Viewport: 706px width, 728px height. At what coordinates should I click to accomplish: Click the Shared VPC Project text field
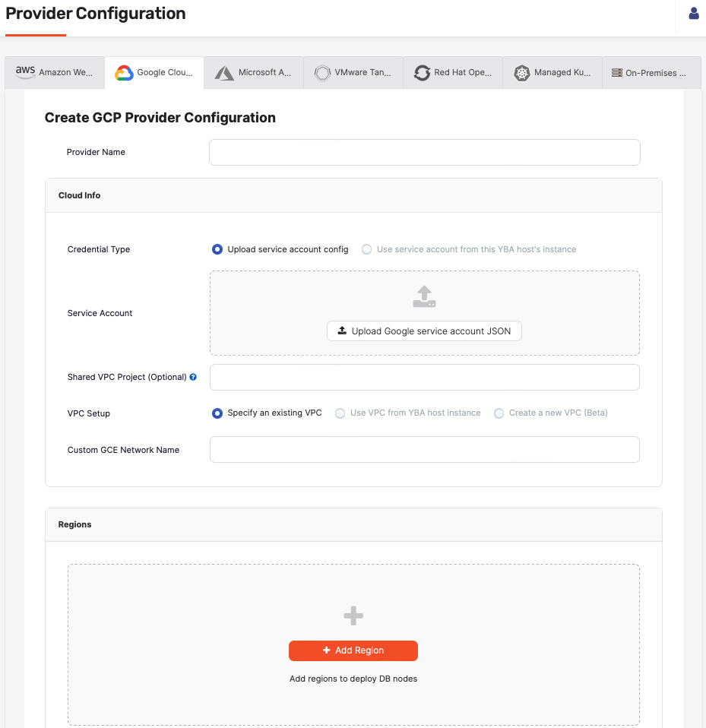[424, 377]
